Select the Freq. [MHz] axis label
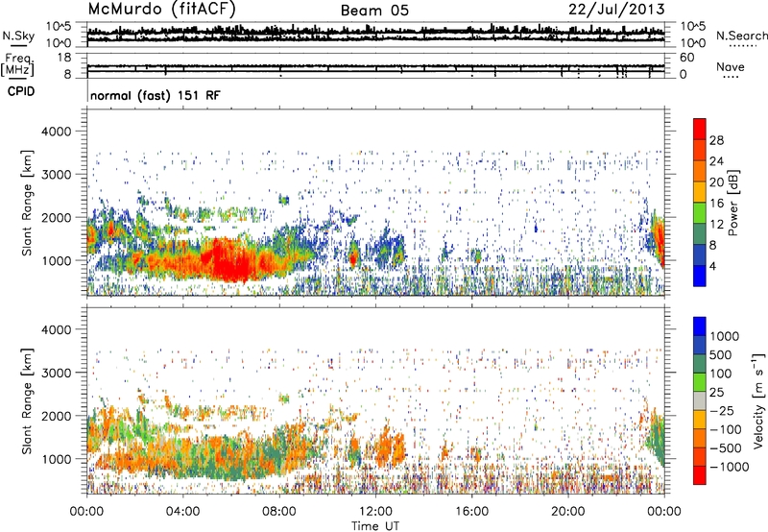This screenshot has height=532, width=768. tap(17, 65)
